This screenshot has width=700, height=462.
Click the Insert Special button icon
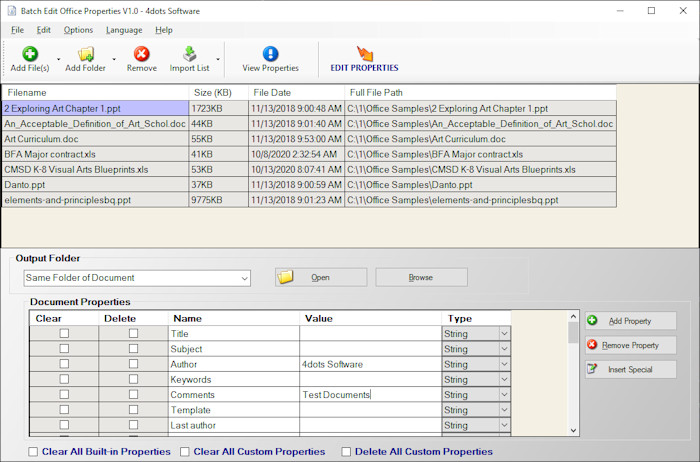(593, 369)
